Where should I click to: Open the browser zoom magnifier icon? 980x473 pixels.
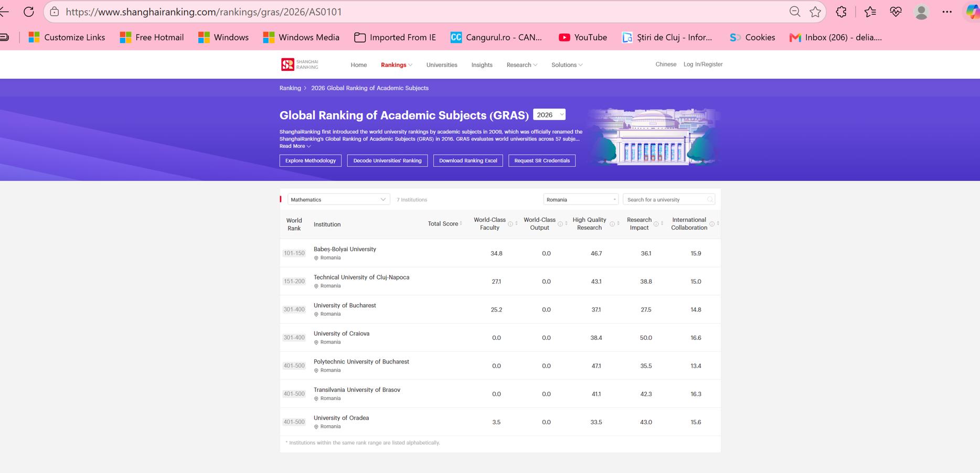click(x=795, y=12)
